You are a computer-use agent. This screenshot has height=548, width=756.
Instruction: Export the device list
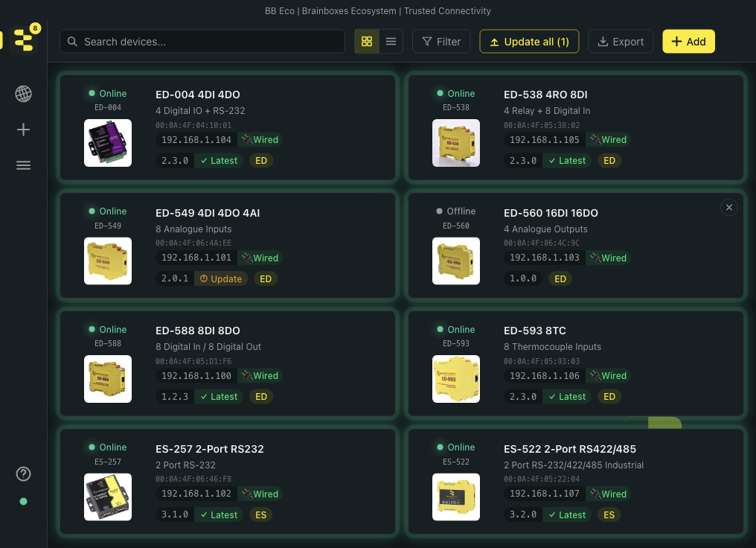point(621,42)
